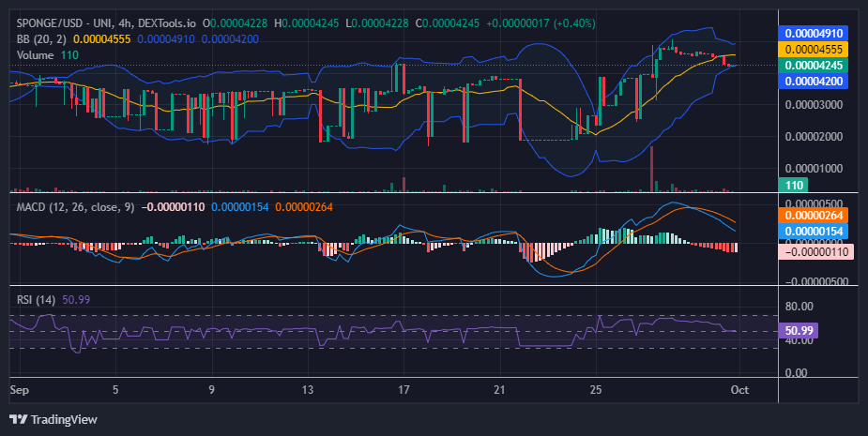
Task: Jump to Sep on the time axis
Action: (x=20, y=390)
